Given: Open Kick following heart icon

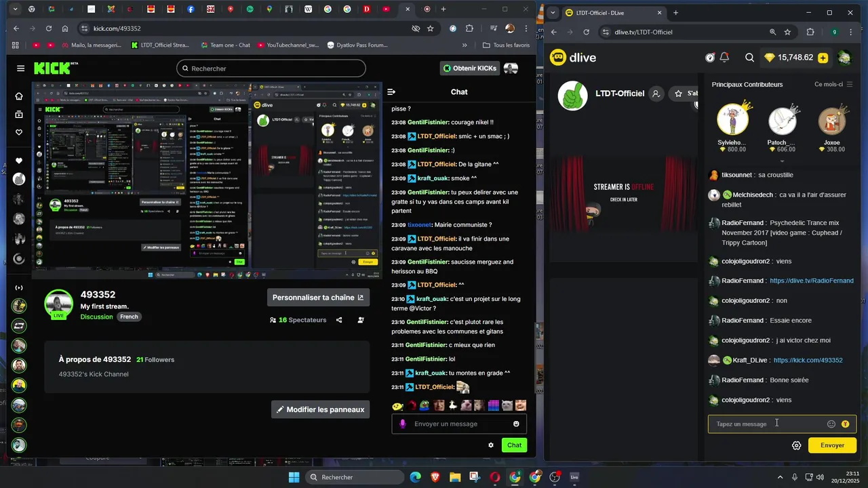Looking at the screenshot, I should 19,132.
